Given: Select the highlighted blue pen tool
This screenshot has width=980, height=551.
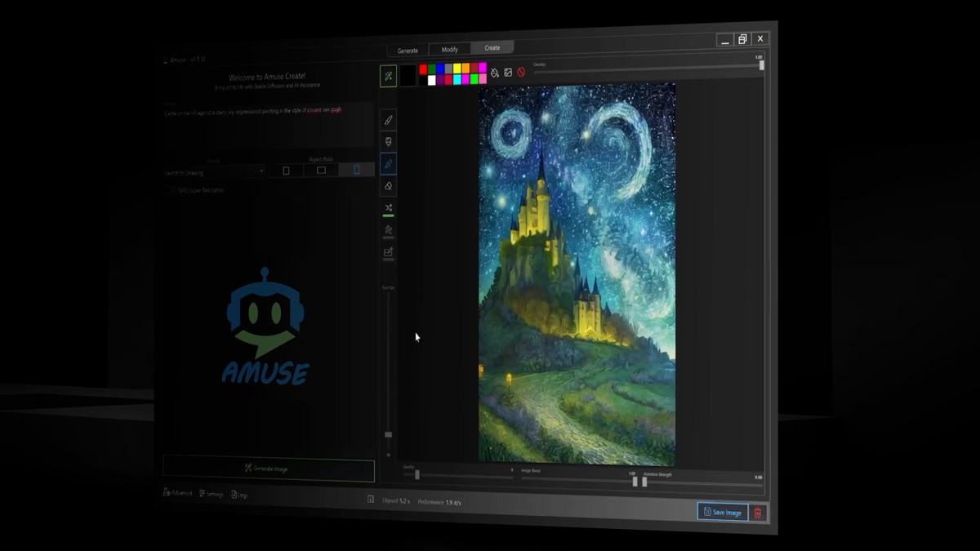Looking at the screenshot, I should point(389,164).
